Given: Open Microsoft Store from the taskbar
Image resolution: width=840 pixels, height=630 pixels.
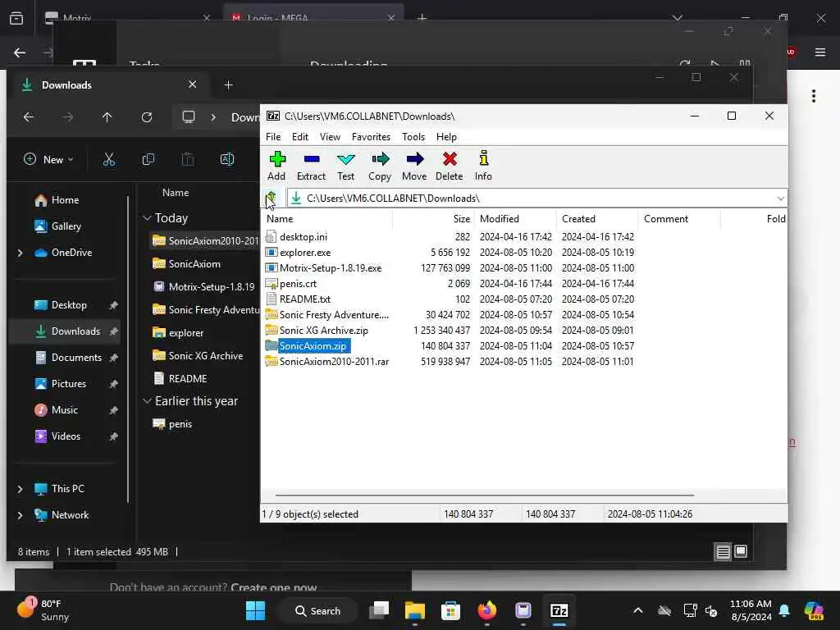Looking at the screenshot, I should (450, 610).
